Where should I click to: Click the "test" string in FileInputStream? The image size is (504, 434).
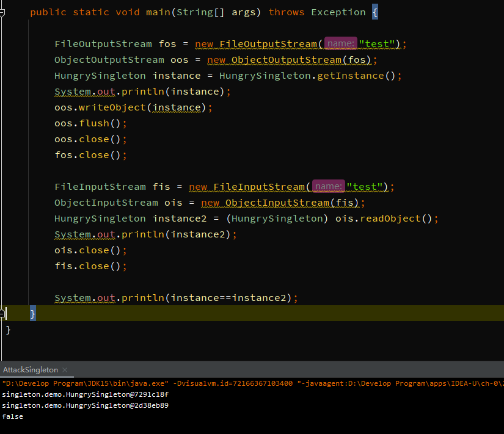click(x=365, y=187)
